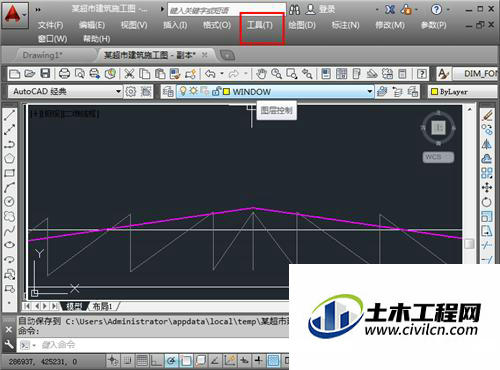
Task: Click the Cut scissors icon
Action: 129,74
